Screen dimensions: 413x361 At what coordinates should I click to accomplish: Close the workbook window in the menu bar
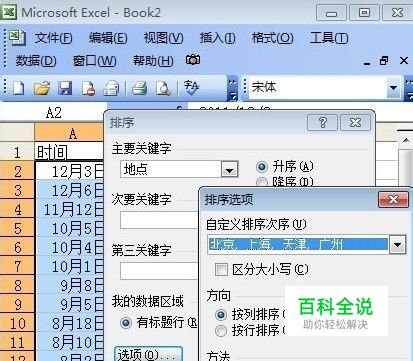tap(404, 61)
